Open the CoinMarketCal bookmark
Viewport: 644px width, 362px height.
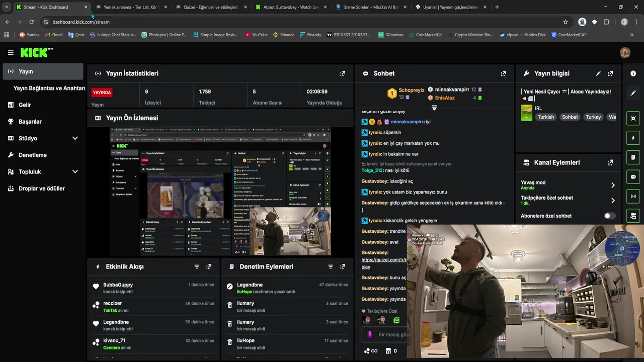tap(426, 35)
